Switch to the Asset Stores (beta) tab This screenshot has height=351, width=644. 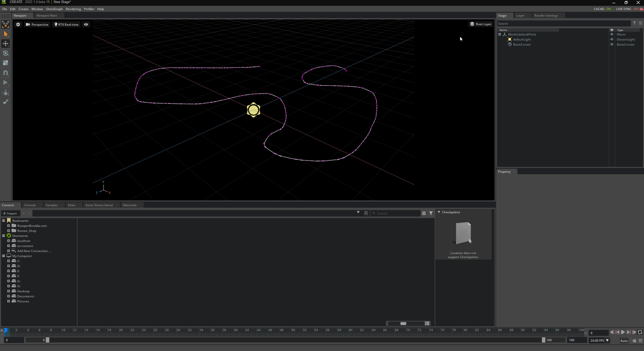(x=99, y=205)
